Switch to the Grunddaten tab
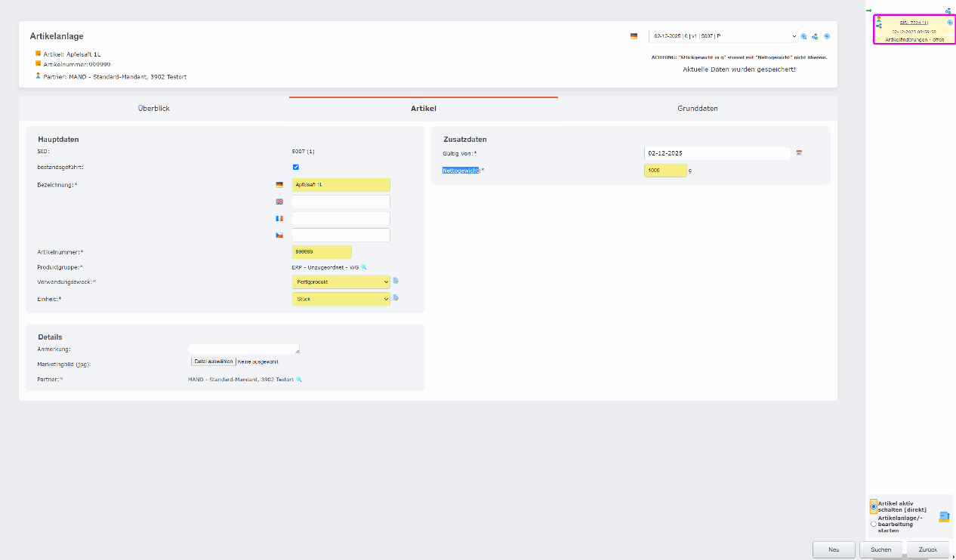Image resolution: width=956 pixels, height=560 pixels. [x=697, y=109]
